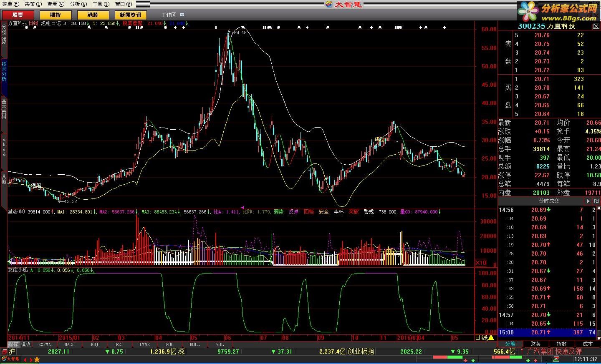601x364 pixels.
Task: Switch indicator to KDJ
Action: pos(94,344)
